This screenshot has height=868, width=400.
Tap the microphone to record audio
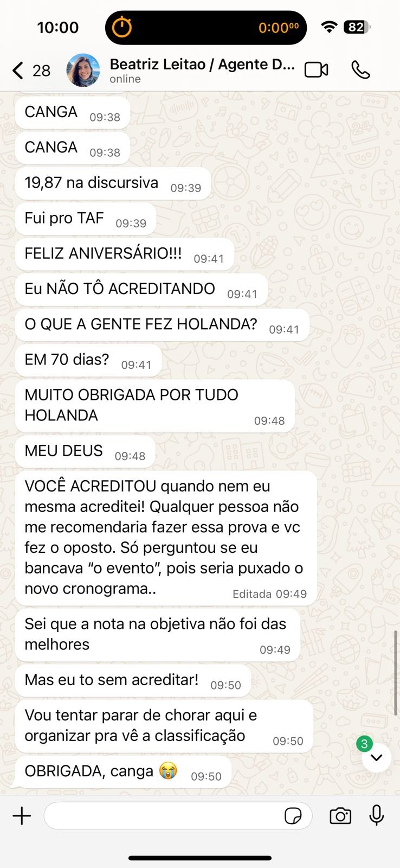point(377,815)
